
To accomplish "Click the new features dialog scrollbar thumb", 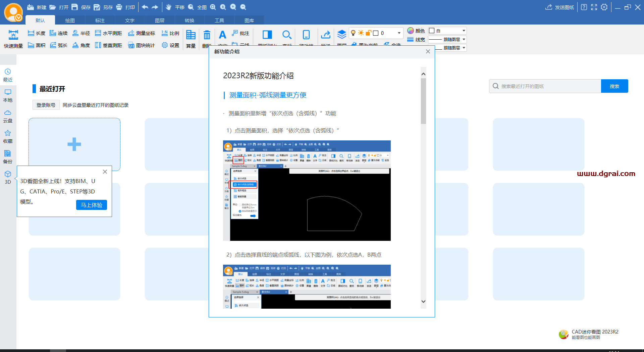I will coord(423,101).
